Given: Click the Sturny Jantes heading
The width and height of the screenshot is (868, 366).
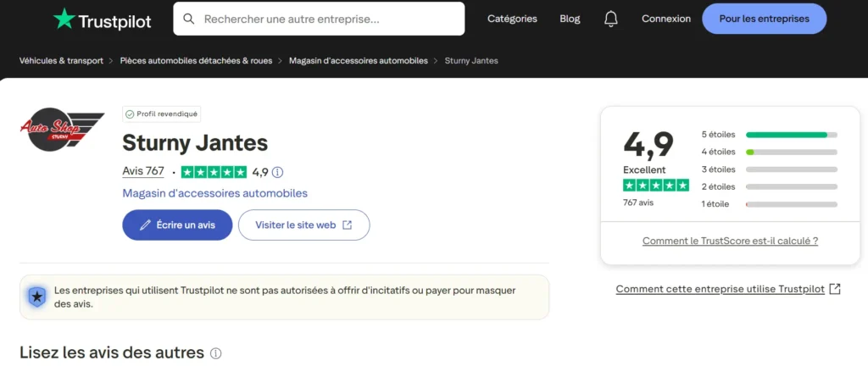Looking at the screenshot, I should pyautogui.click(x=195, y=143).
